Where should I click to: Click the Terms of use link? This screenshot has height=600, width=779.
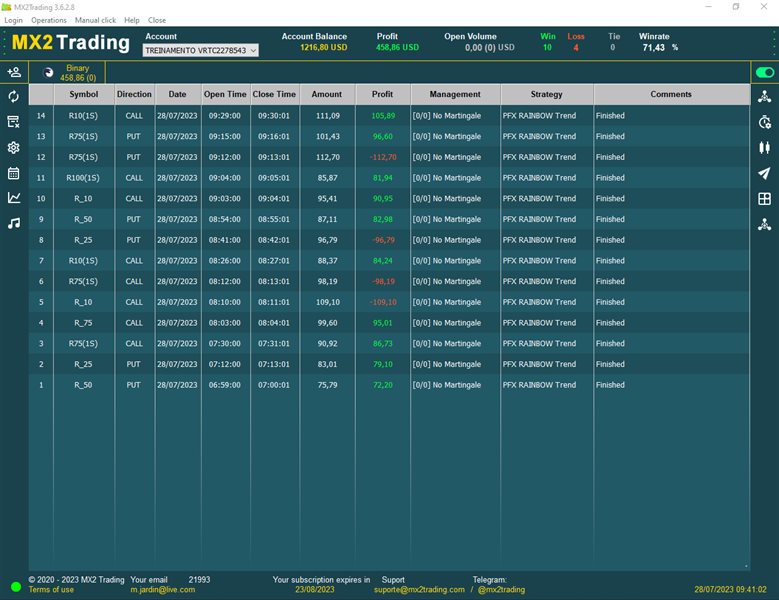point(51,590)
